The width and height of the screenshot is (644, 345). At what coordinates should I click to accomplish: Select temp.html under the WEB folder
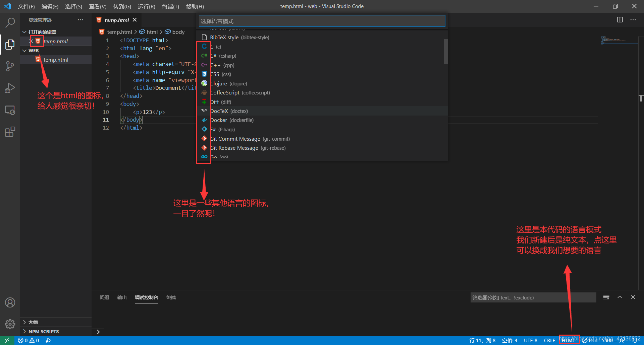click(56, 60)
